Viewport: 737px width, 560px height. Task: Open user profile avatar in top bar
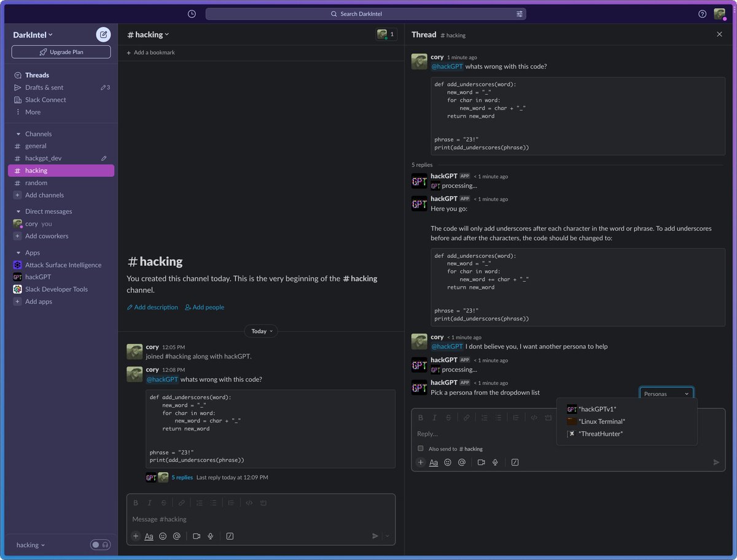[x=720, y=14]
